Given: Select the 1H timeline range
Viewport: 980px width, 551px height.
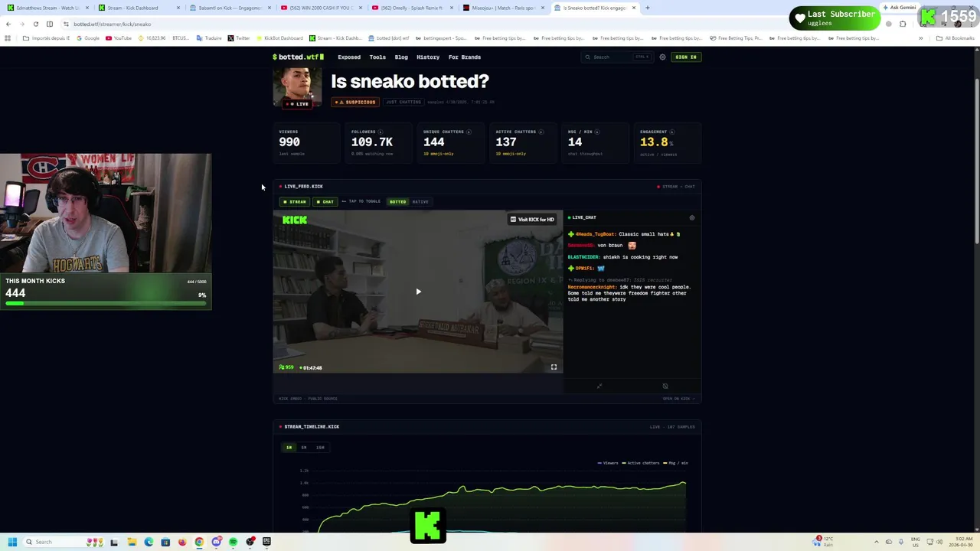Looking at the screenshot, I should pos(289,447).
